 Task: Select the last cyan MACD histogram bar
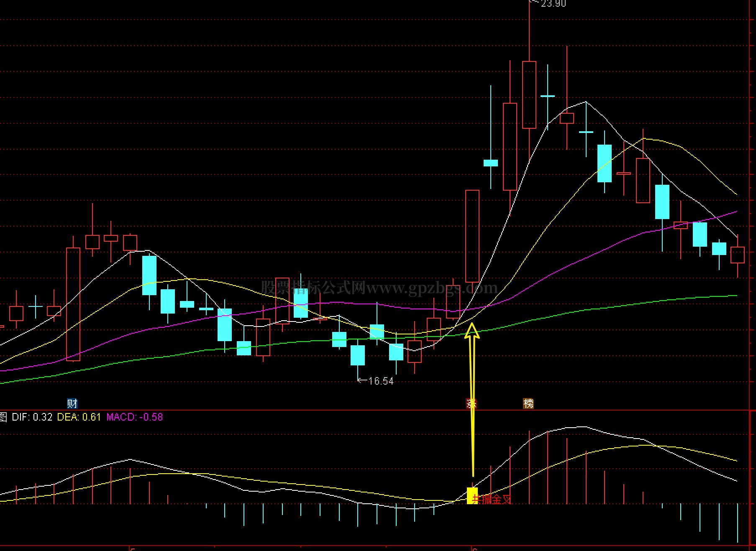coord(738,523)
